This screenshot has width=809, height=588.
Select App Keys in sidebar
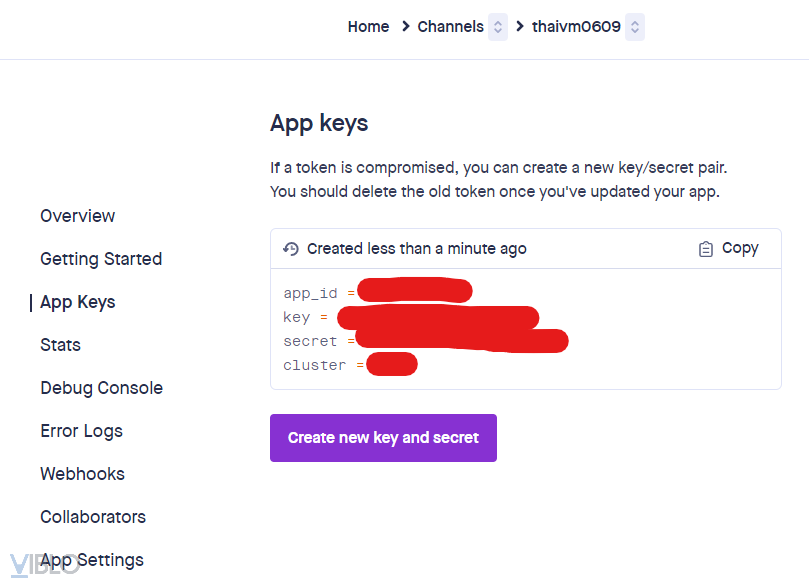tap(77, 302)
